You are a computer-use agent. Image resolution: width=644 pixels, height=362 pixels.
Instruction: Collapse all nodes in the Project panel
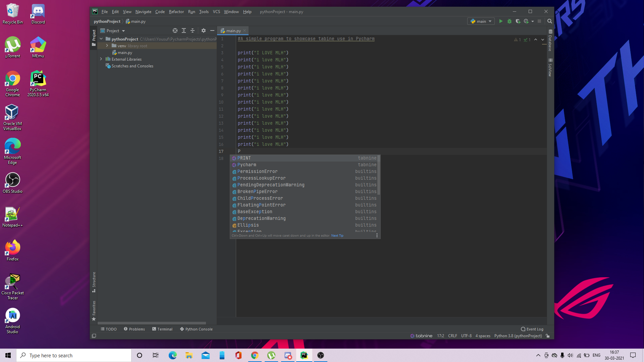(x=193, y=31)
